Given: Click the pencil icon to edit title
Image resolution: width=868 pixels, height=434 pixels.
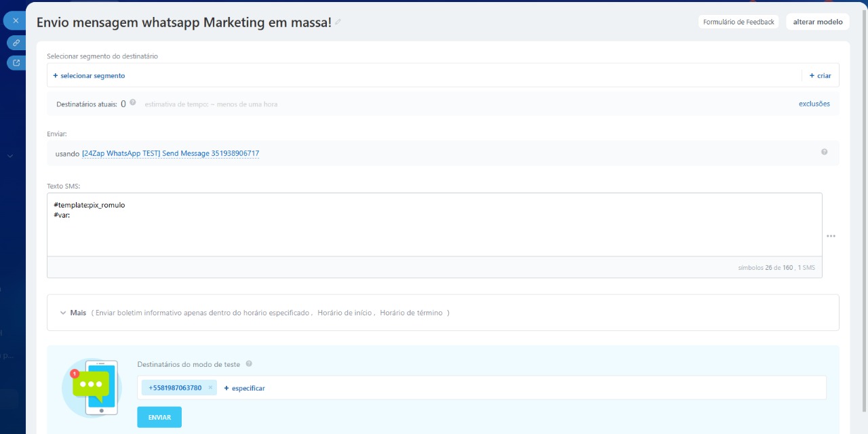Looking at the screenshot, I should 338,22.
